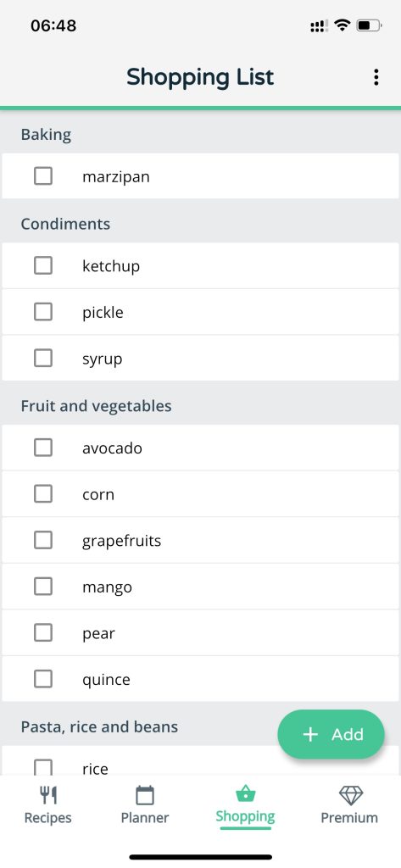The image size is (401, 868).
Task: Check the quince item box
Action: click(x=43, y=679)
